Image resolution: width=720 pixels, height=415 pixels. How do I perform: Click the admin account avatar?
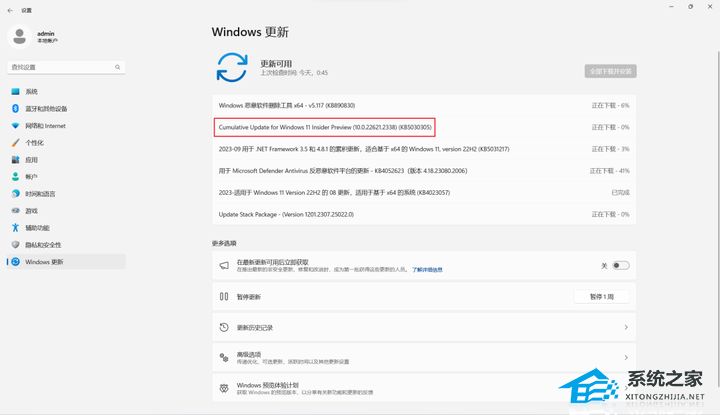[x=19, y=37]
